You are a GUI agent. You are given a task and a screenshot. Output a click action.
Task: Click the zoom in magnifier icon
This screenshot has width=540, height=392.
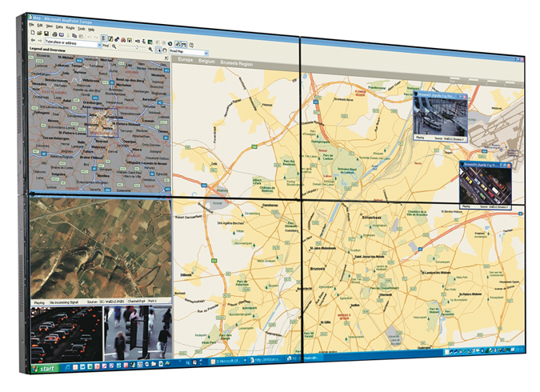tap(150, 50)
